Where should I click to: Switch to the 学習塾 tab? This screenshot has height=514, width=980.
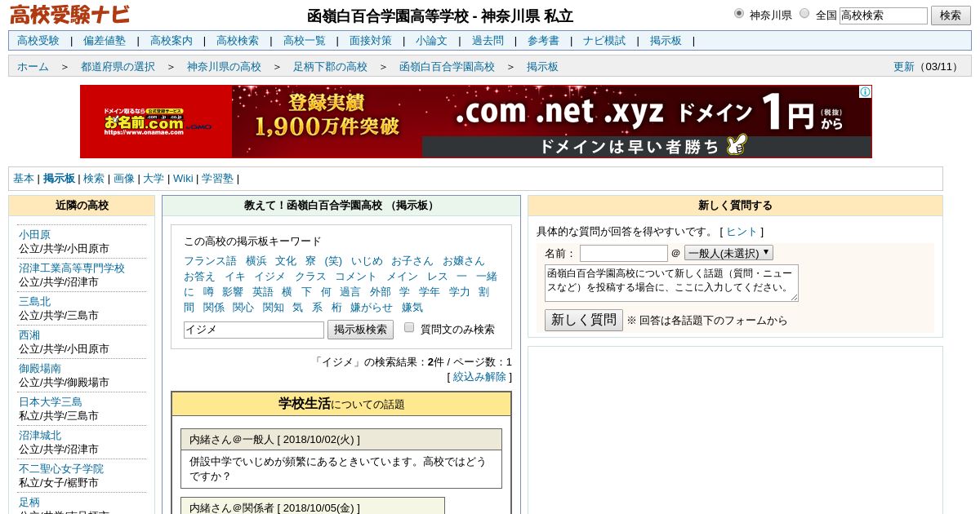[x=217, y=179]
